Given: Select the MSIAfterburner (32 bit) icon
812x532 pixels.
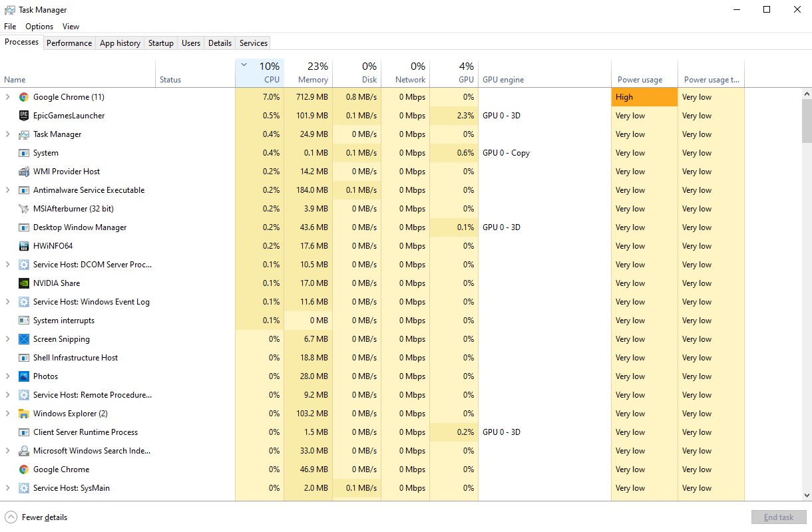Looking at the screenshot, I should coord(24,209).
